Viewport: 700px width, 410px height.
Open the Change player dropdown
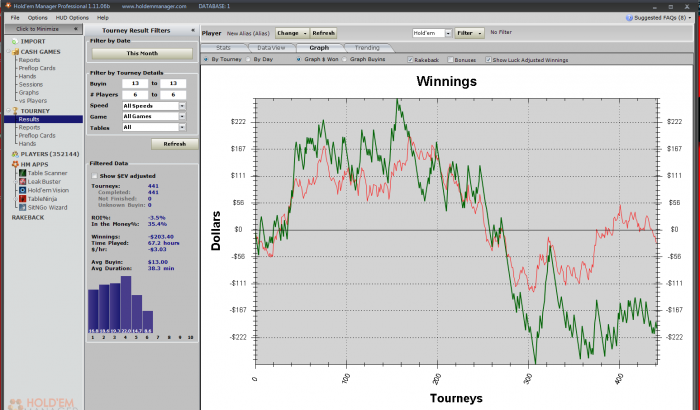pos(292,33)
